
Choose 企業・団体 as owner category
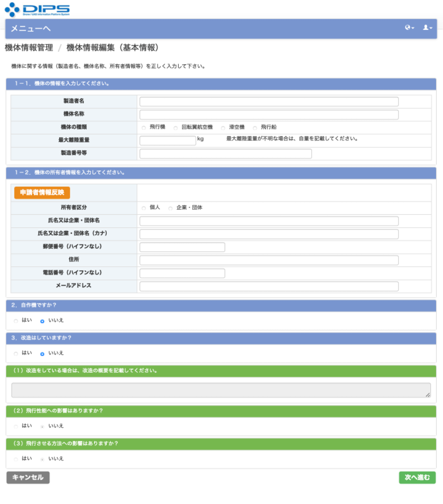(170, 208)
